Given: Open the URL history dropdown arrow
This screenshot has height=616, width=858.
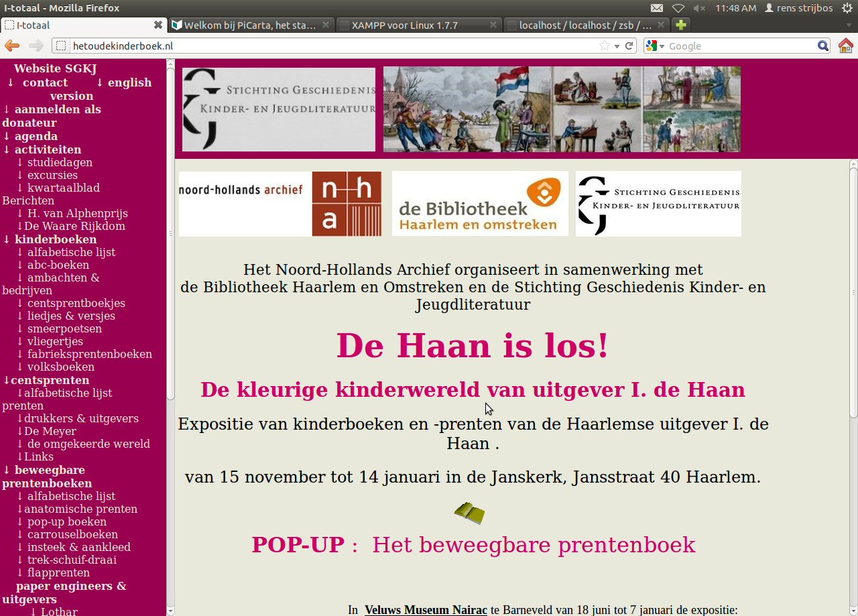Looking at the screenshot, I should (x=617, y=46).
